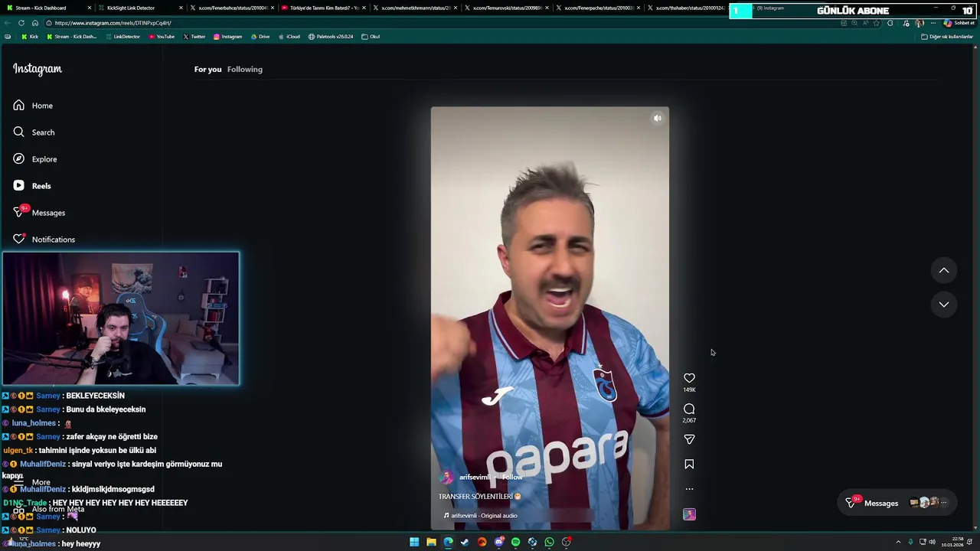This screenshot has width=980, height=551.
Task: Share the reel using paper plane icon
Action: tap(689, 439)
